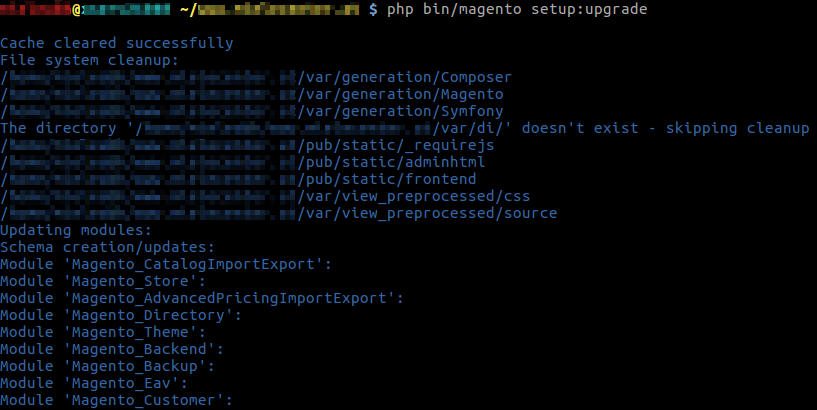Click the '/var/generation/Magento' path

[x=400, y=94]
